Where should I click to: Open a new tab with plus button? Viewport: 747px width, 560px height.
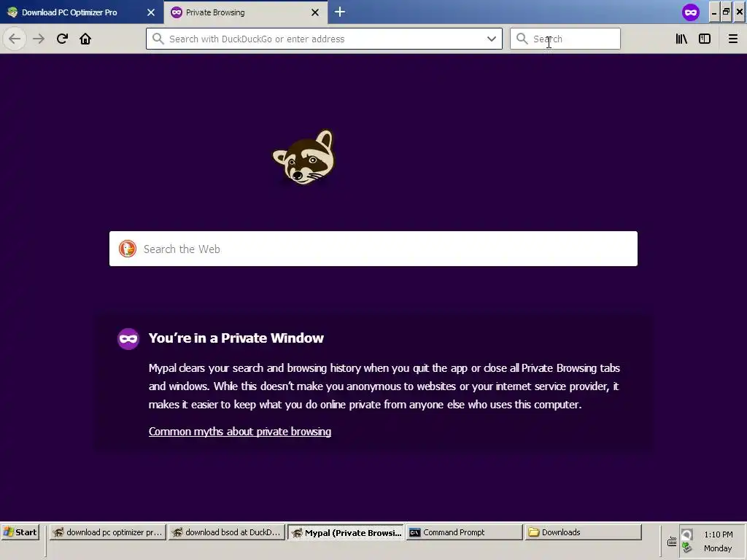pos(340,12)
